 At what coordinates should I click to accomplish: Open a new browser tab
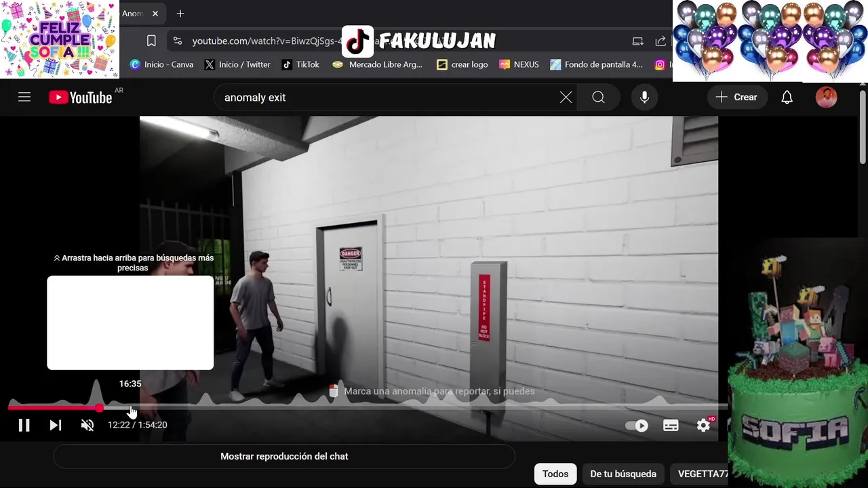pos(180,14)
